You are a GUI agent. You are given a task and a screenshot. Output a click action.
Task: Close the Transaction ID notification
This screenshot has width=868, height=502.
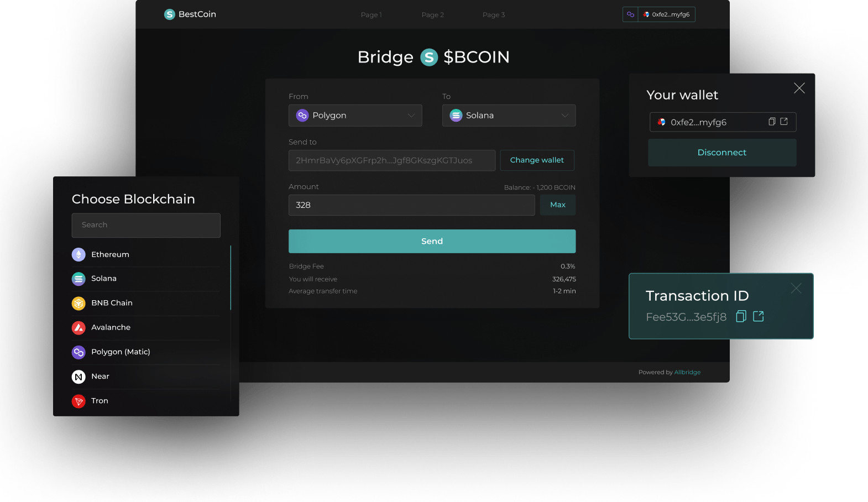pyautogui.click(x=796, y=288)
